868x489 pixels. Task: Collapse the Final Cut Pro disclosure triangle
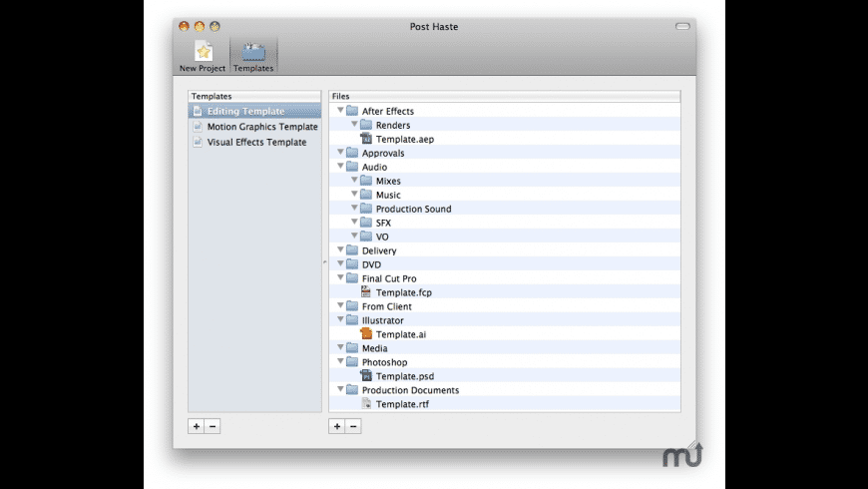pyautogui.click(x=340, y=277)
